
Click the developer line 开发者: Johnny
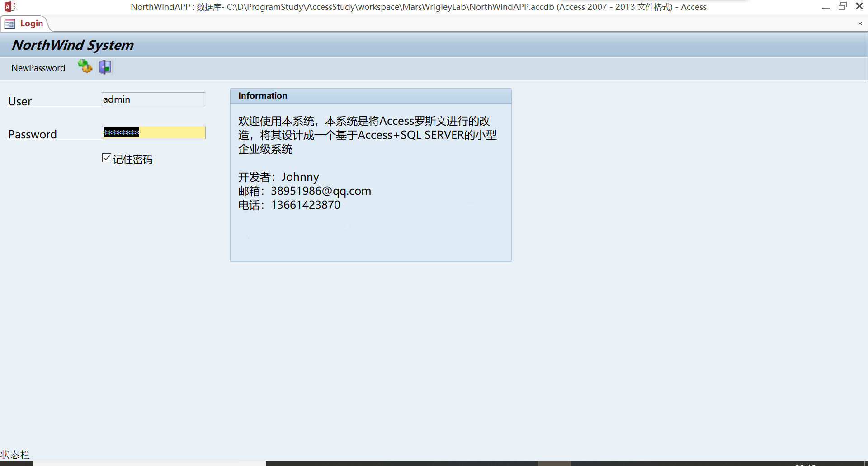coord(278,177)
